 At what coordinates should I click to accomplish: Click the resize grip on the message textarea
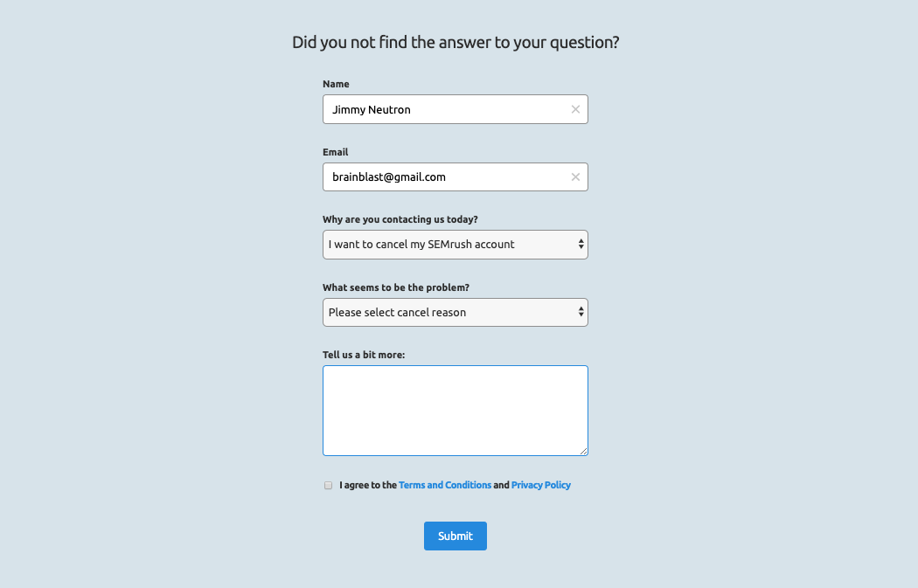click(x=584, y=451)
